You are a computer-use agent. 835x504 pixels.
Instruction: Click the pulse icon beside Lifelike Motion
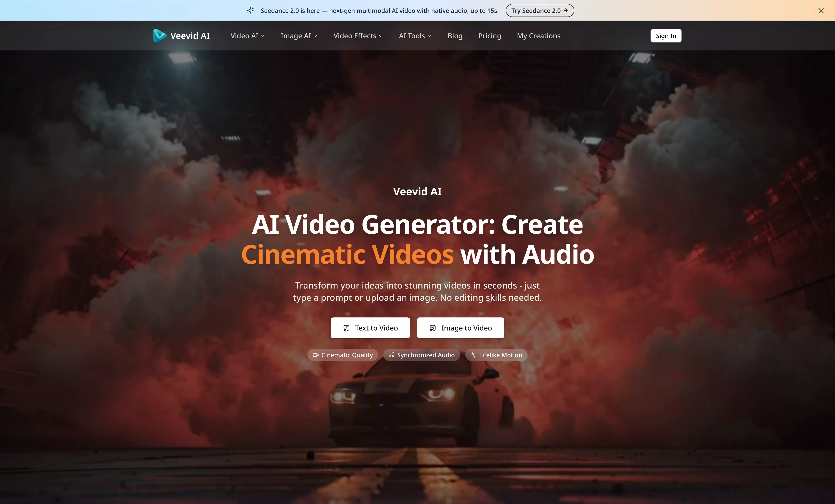[474, 355]
